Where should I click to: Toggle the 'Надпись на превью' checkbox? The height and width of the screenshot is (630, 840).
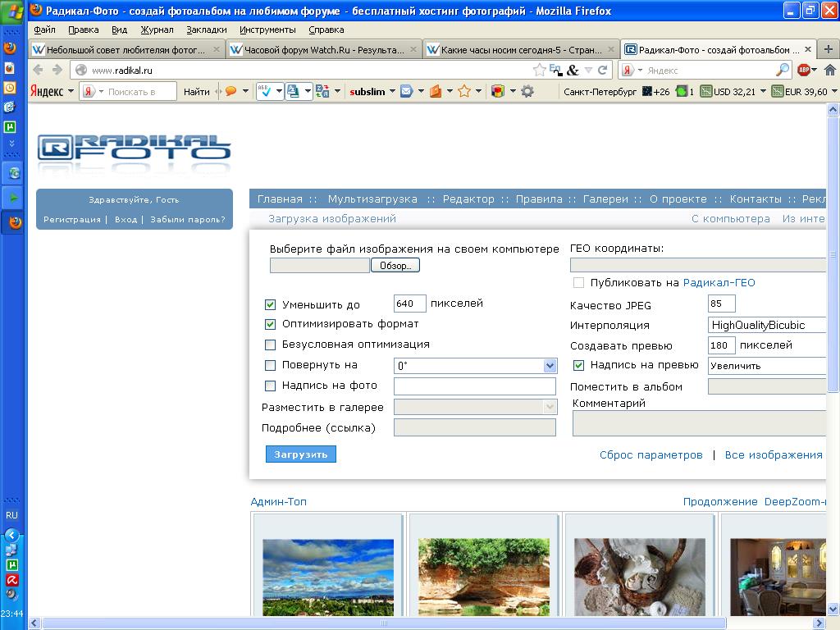[578, 366]
